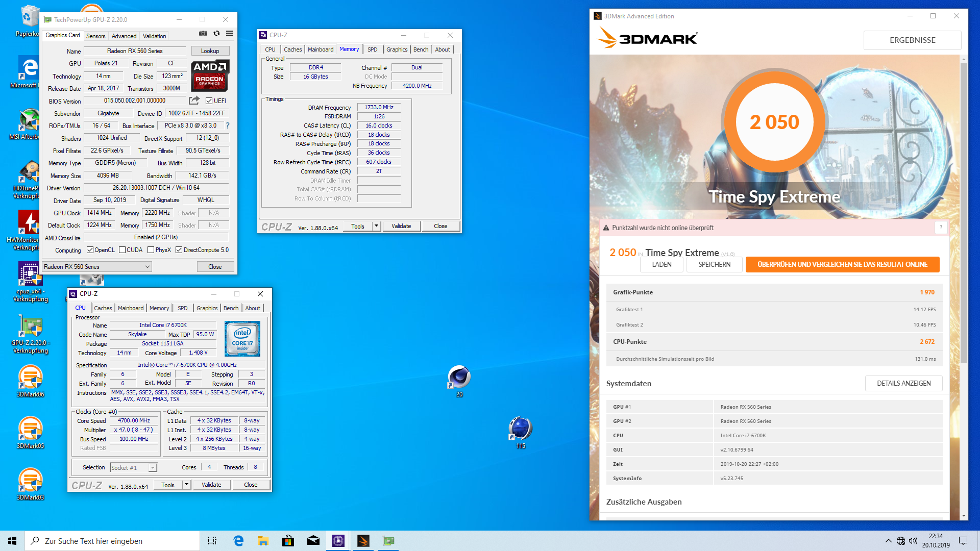980x551 pixels.
Task: Open the notification center icon
Action: pos(963,541)
